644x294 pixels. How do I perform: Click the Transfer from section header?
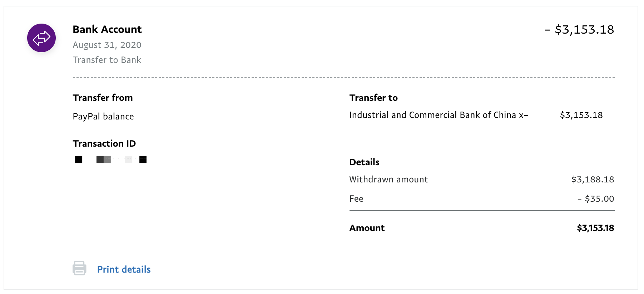click(103, 97)
